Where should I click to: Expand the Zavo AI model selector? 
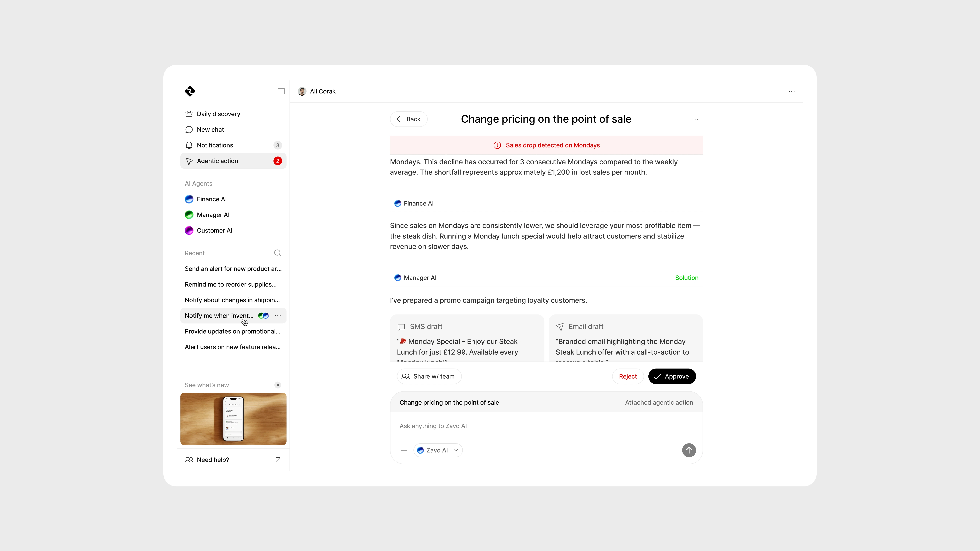click(438, 450)
